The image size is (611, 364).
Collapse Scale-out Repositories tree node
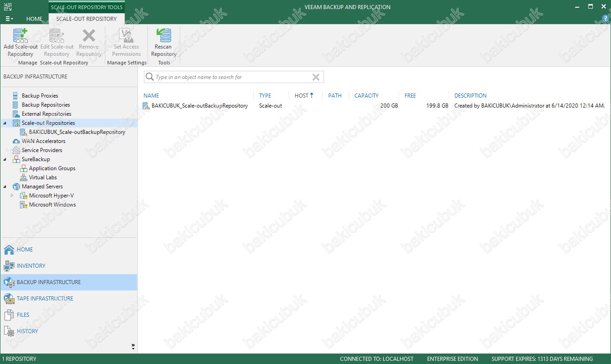(x=5, y=123)
